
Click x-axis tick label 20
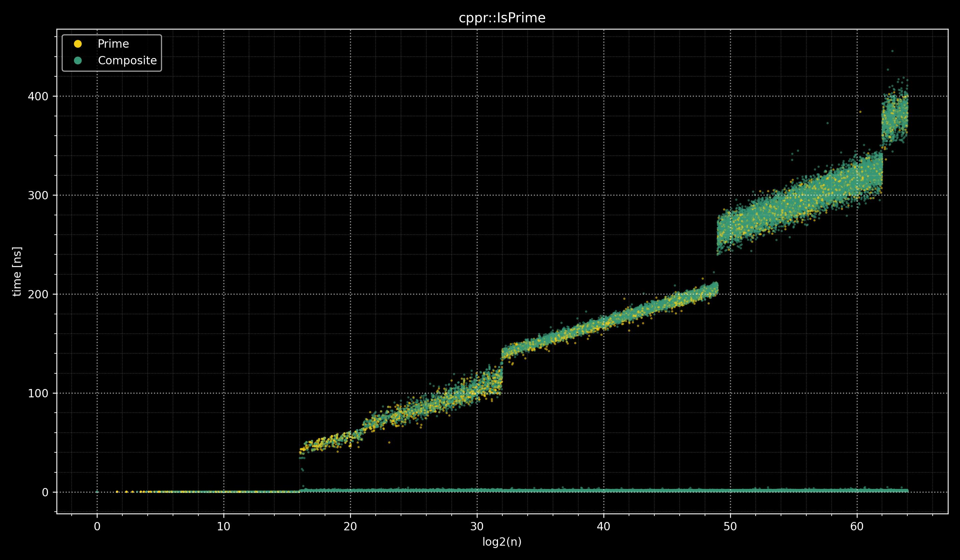[x=350, y=527]
